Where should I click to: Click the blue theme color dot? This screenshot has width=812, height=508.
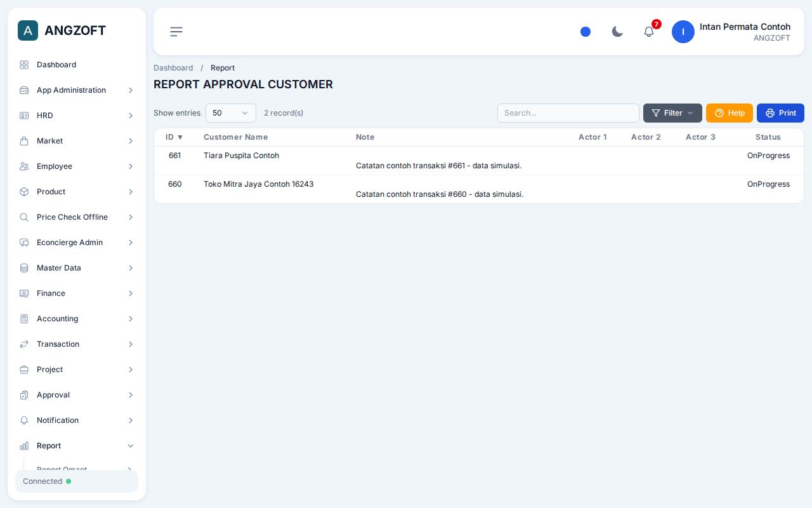click(586, 32)
